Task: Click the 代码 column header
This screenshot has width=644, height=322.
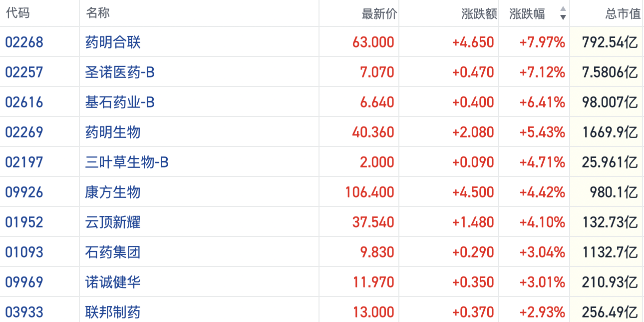Action: [x=17, y=13]
